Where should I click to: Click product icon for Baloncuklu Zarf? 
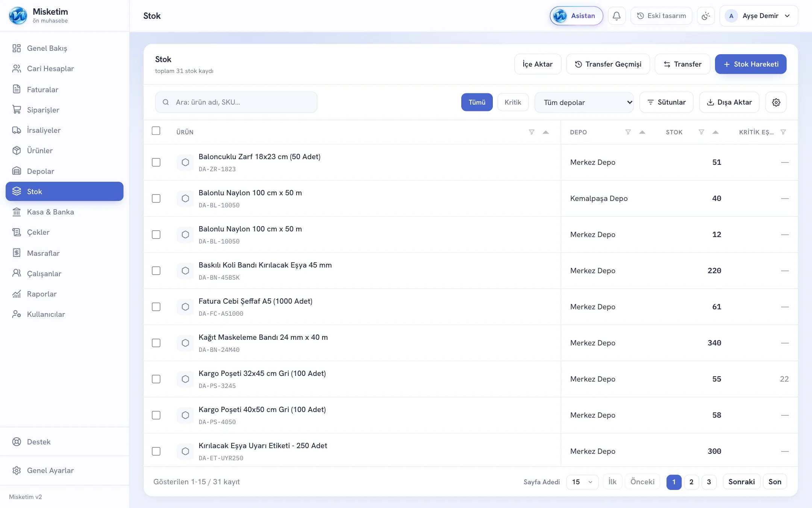pyautogui.click(x=185, y=162)
